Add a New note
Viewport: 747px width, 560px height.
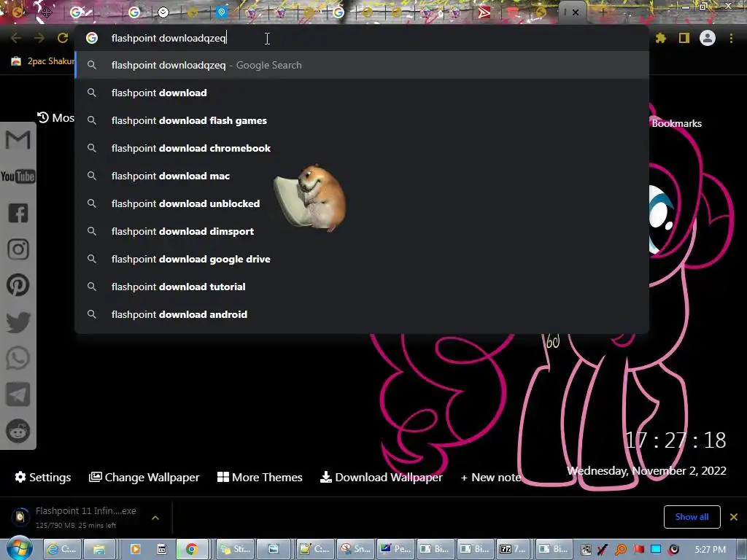tap(491, 477)
